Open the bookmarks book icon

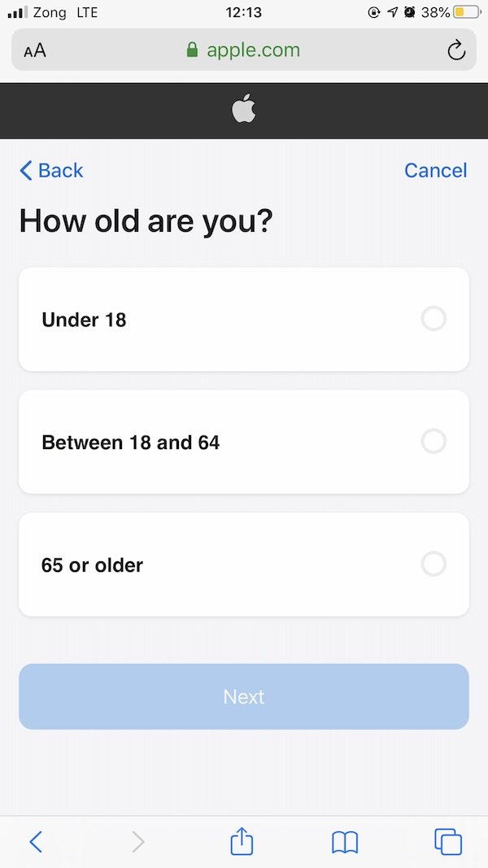(345, 842)
